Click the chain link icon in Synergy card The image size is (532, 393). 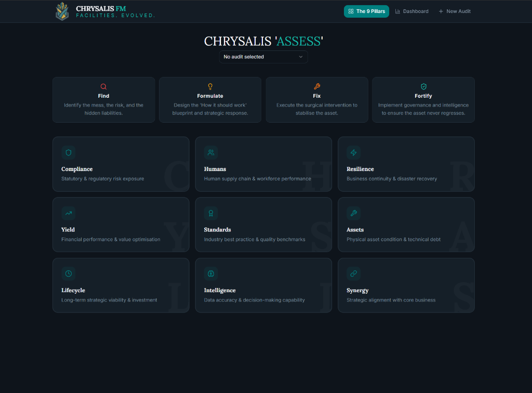click(x=353, y=273)
